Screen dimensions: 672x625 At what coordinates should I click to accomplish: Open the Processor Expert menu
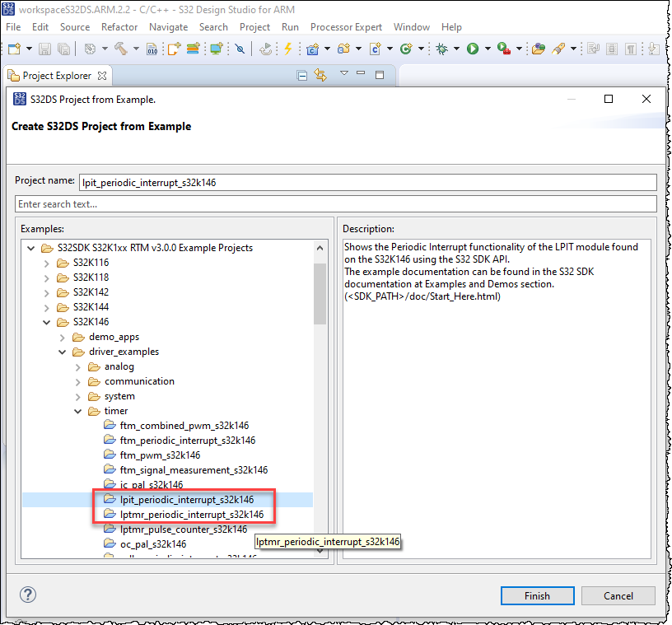click(x=346, y=27)
